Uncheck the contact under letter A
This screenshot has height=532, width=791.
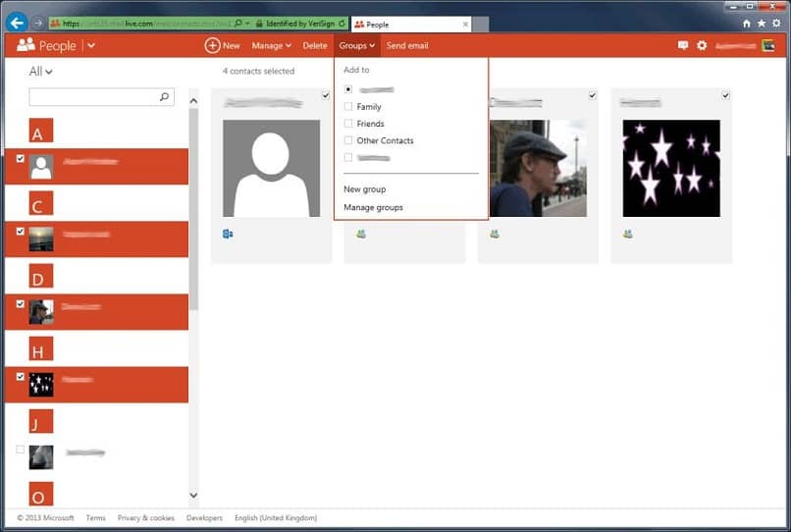tap(21, 158)
